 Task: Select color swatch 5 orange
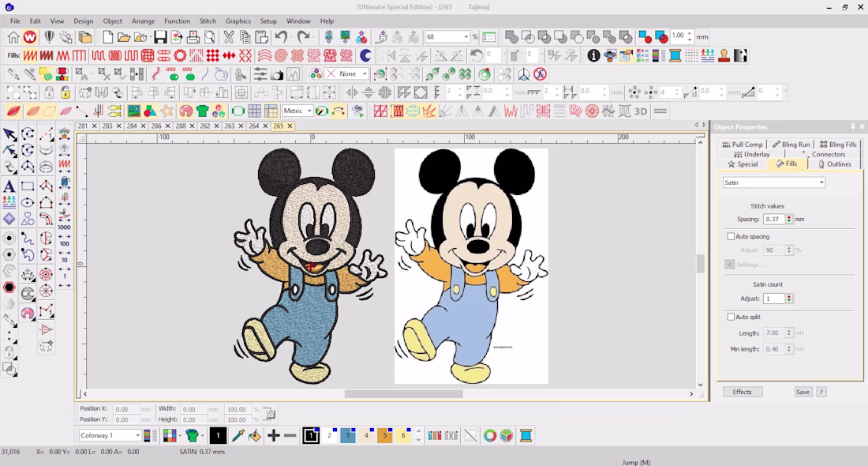(x=385, y=435)
